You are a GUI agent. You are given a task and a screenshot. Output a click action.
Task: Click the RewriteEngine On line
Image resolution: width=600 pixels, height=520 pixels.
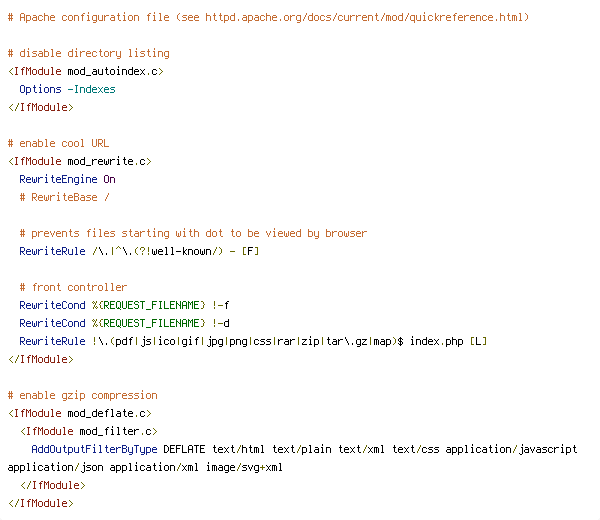click(x=67, y=179)
